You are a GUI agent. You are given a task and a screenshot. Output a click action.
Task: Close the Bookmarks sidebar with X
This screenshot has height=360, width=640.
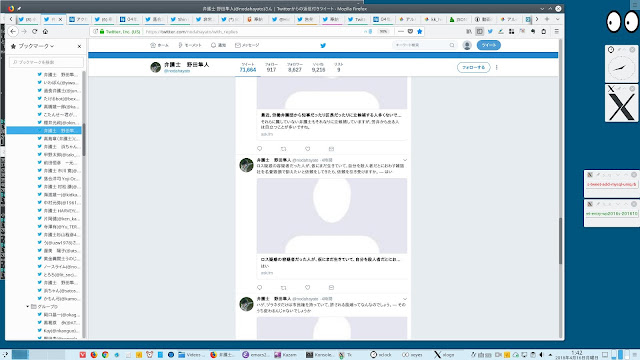click(x=79, y=46)
